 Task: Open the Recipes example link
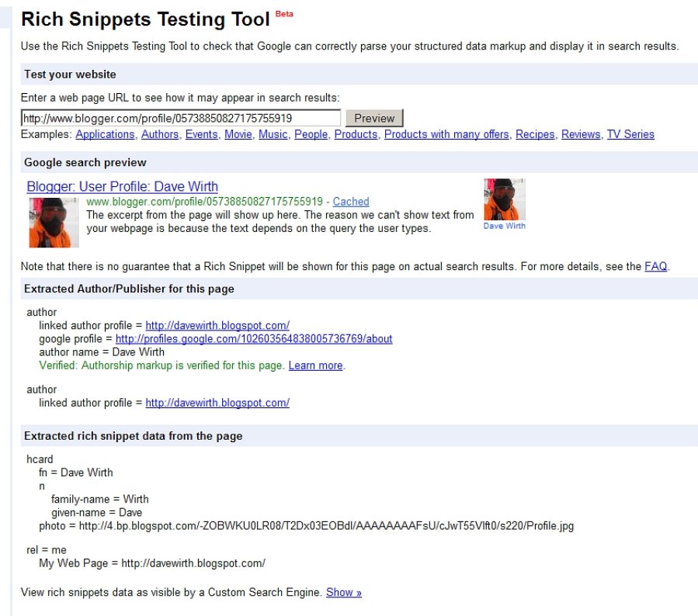click(535, 134)
